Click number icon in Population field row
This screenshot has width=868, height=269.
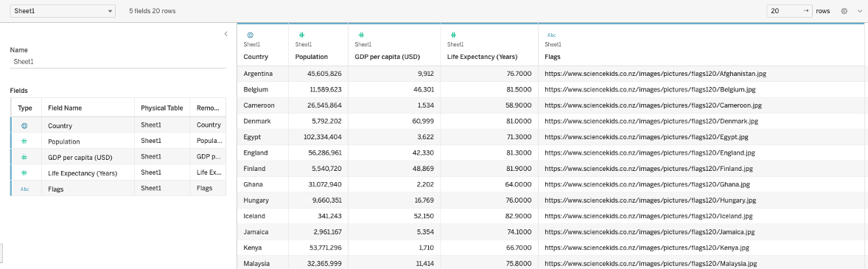pyautogui.click(x=24, y=142)
